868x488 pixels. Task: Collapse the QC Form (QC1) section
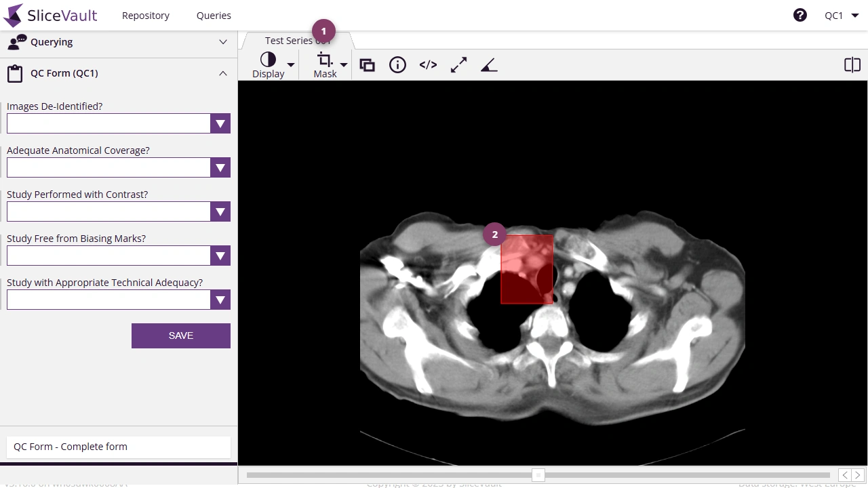223,73
